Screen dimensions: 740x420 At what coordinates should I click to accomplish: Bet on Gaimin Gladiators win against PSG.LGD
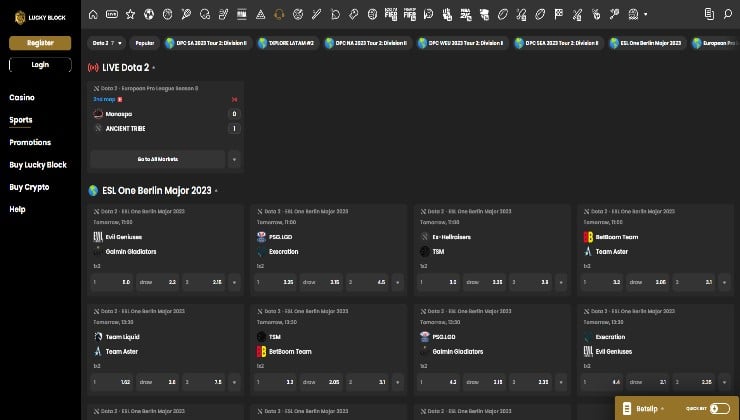531,382
